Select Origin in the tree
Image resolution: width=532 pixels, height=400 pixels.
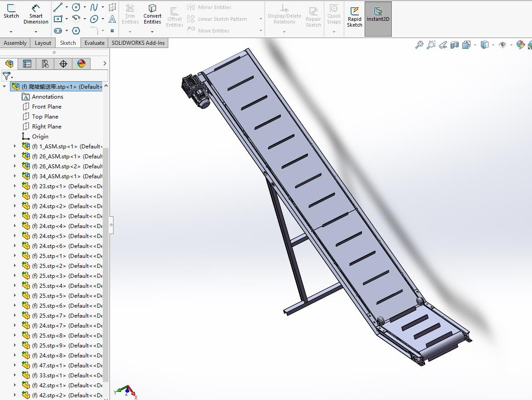click(x=40, y=136)
